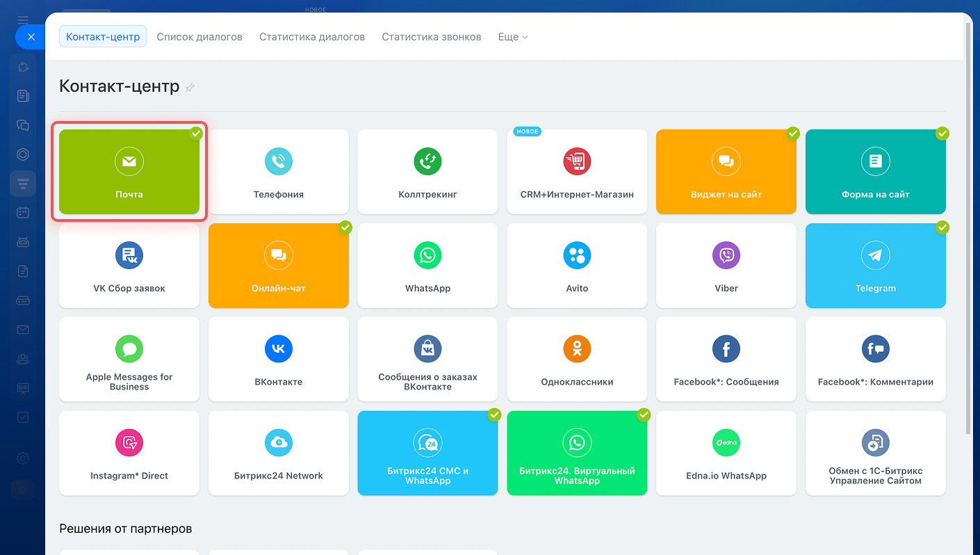The height and width of the screenshot is (555, 980).
Task: Expand the Еще dropdown menu
Action: click(513, 37)
